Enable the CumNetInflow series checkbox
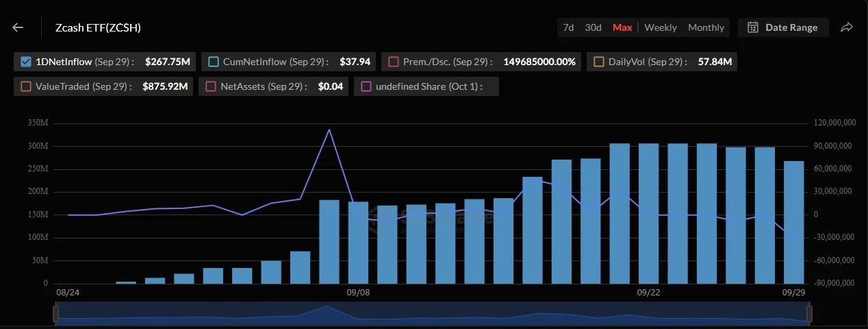The image size is (868, 329). pos(214,62)
